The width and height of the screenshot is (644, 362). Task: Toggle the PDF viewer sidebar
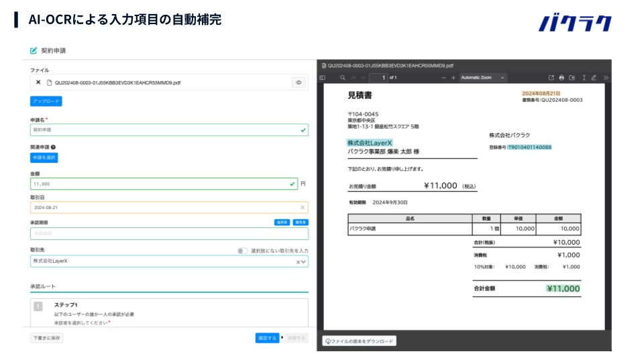tap(323, 78)
